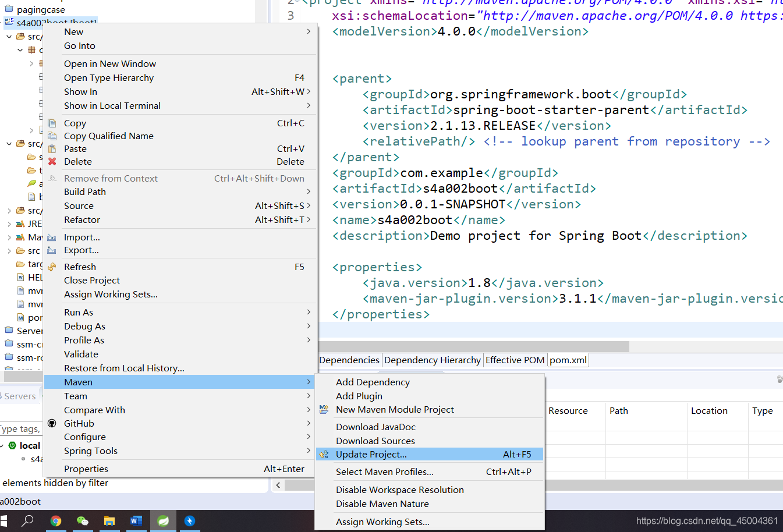The image size is (783, 532).
Task: Switch to the Dependency Hierarchy tab
Action: point(433,360)
